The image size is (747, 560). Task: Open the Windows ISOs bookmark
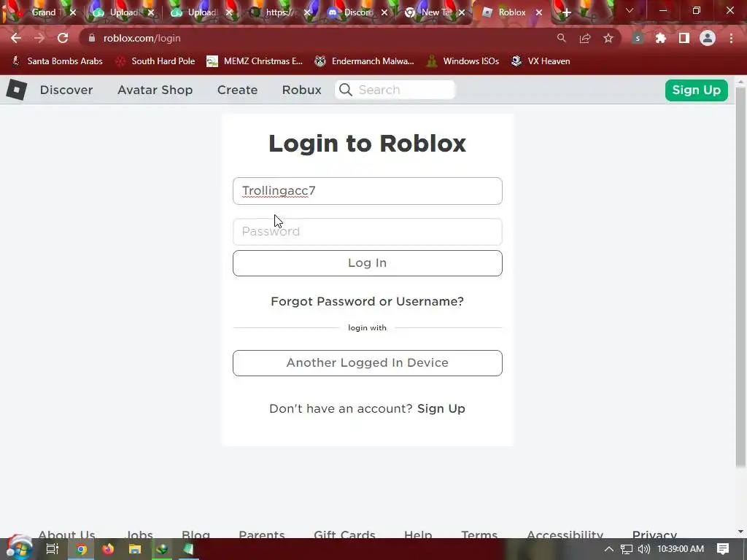click(x=462, y=61)
